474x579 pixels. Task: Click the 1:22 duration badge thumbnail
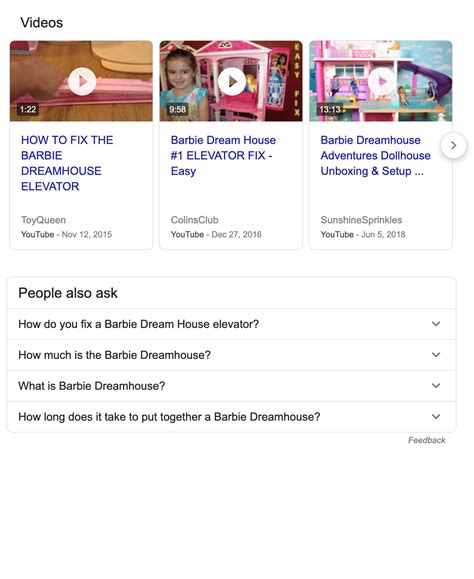tap(28, 109)
